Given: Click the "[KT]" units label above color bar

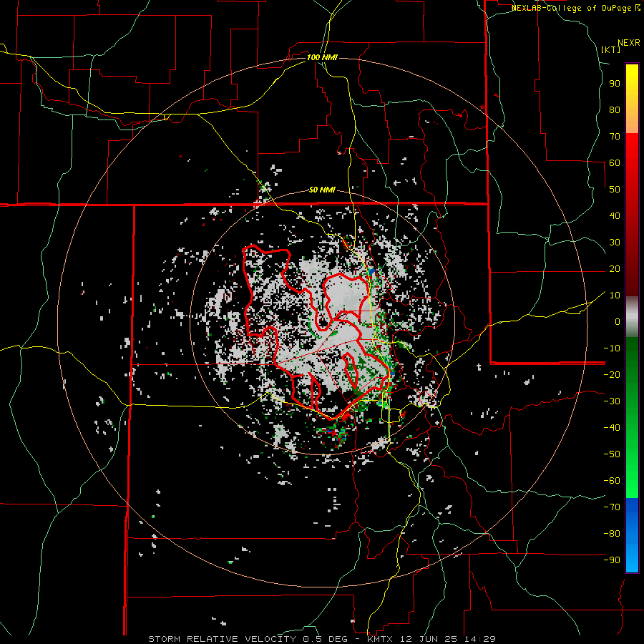Looking at the screenshot, I should click(x=611, y=49).
